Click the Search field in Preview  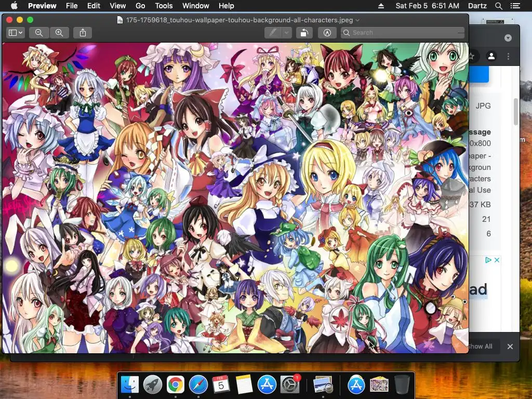tap(403, 33)
